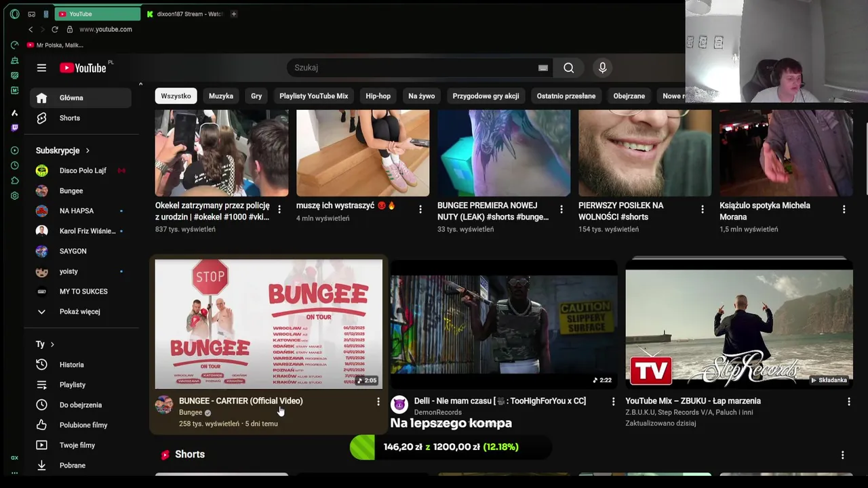Viewport: 868px width, 488px height.
Task: Click the address bar URL www.youtube.com
Action: click(106, 29)
